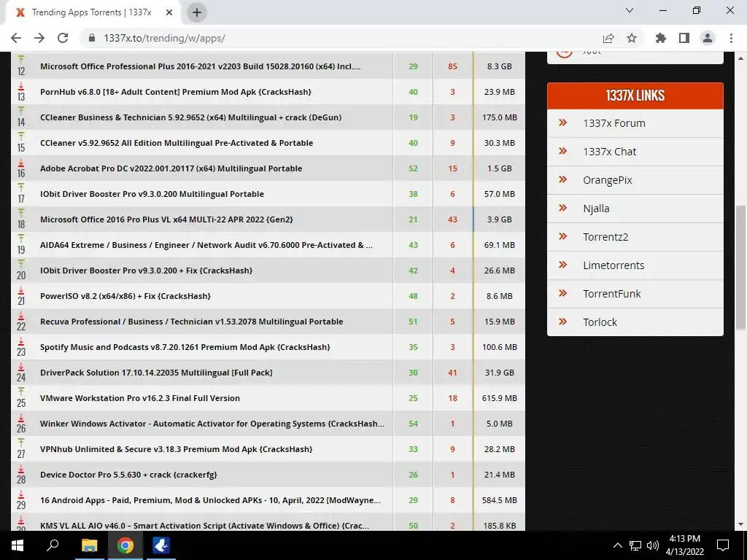Open the Limetorrents link
Image resolution: width=747 pixels, height=560 pixels.
[x=614, y=265]
